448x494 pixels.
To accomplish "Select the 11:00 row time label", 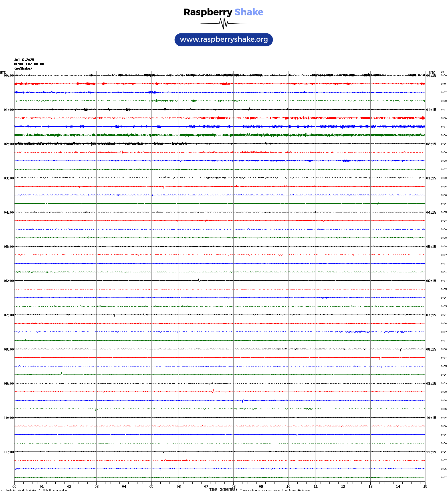I will click(x=9, y=452).
